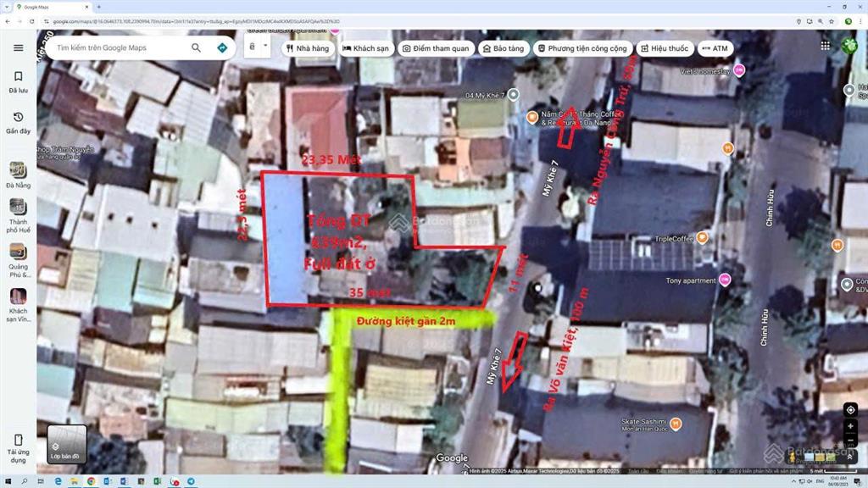Click the 04 Mỹ Khê 7 map pin
868x488 pixels.
click(x=513, y=95)
